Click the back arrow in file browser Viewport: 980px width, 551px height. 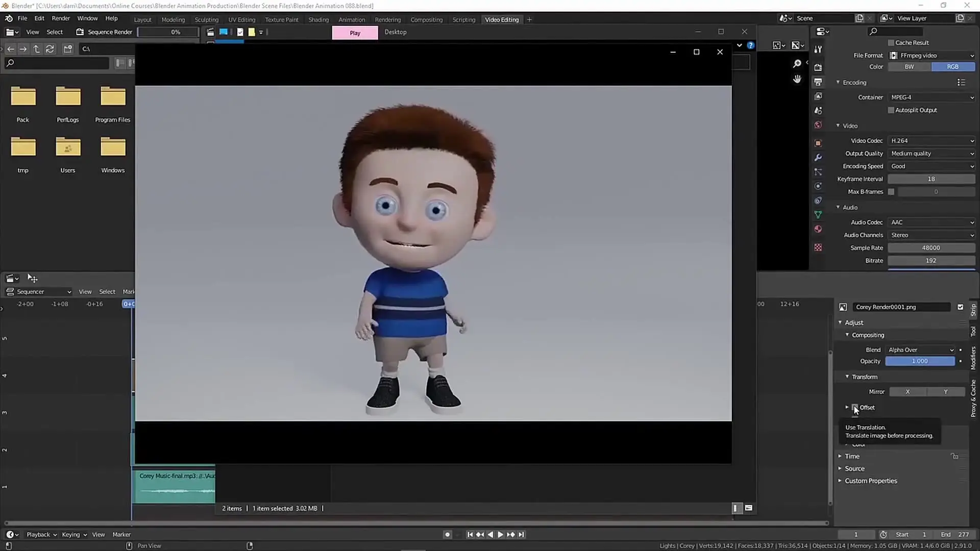(11, 49)
